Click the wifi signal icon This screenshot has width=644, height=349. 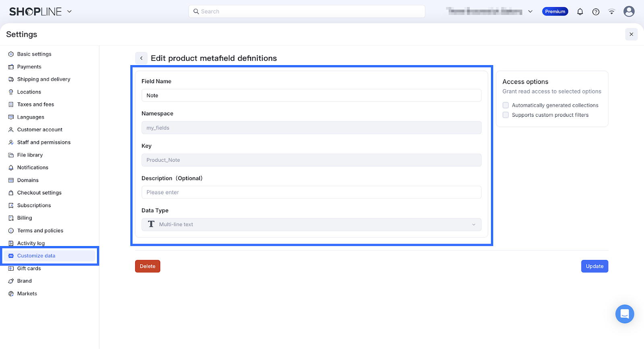click(x=611, y=12)
